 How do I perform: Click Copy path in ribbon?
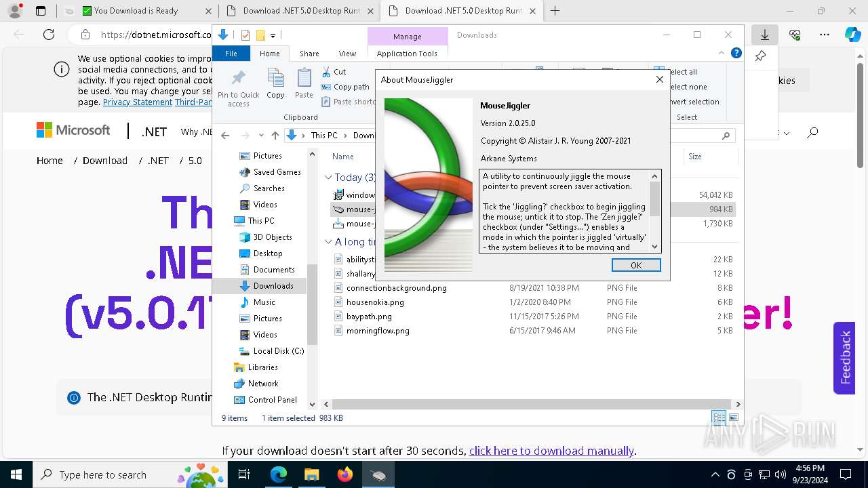tap(344, 87)
